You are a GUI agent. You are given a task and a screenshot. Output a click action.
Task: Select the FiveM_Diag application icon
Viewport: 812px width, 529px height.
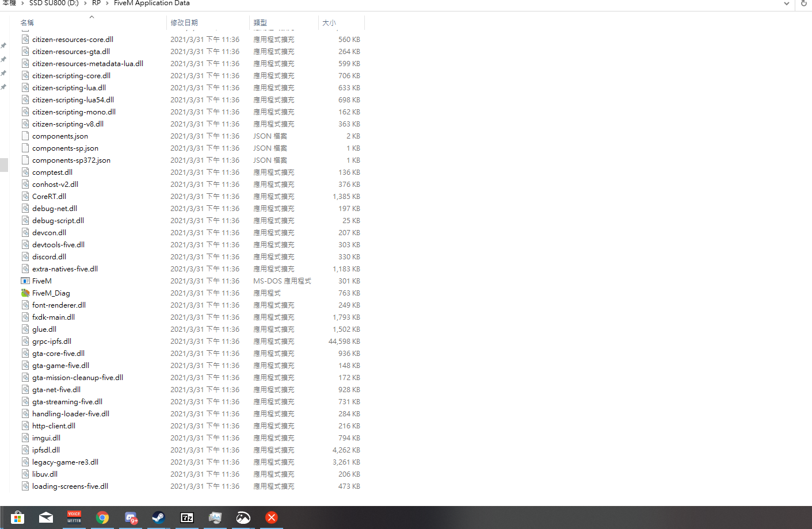coord(25,293)
